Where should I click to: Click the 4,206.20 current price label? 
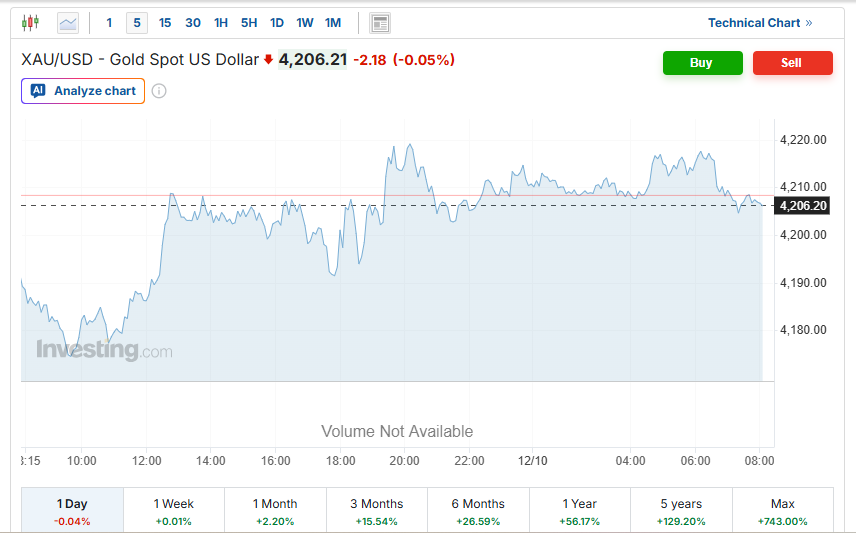pos(803,206)
